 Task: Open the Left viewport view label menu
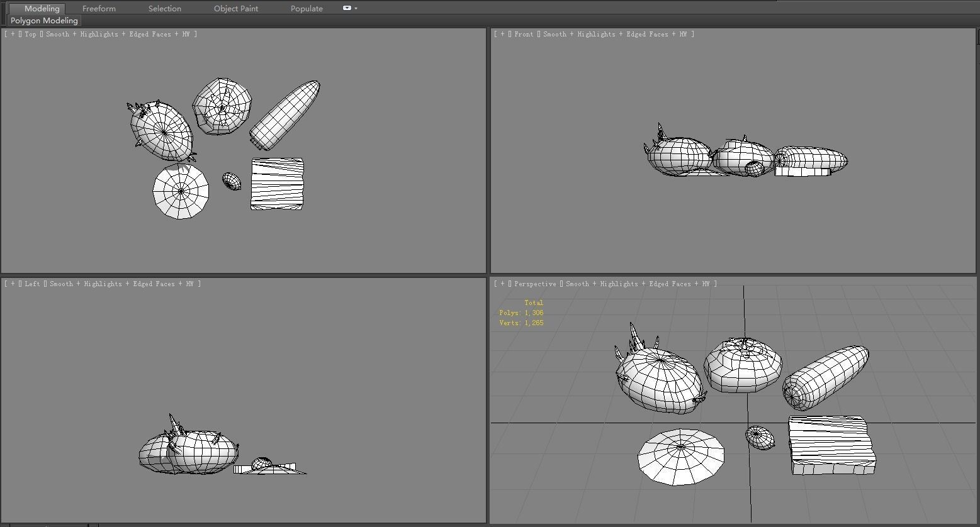click(x=32, y=284)
